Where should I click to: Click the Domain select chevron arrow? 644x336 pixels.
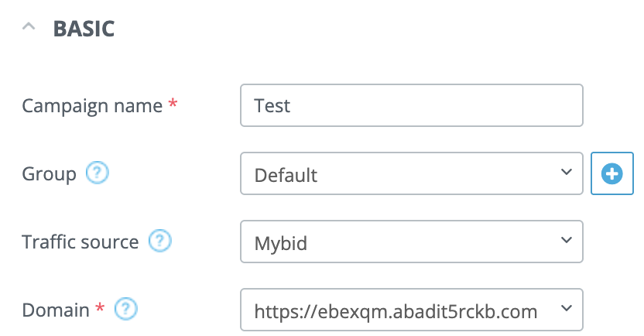click(x=566, y=310)
